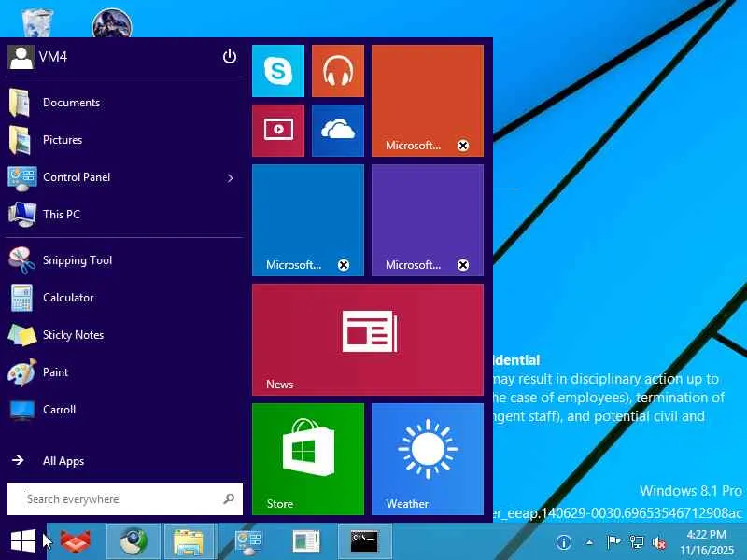The height and width of the screenshot is (560, 747).
Task: Open the News tile
Action: [x=368, y=340]
